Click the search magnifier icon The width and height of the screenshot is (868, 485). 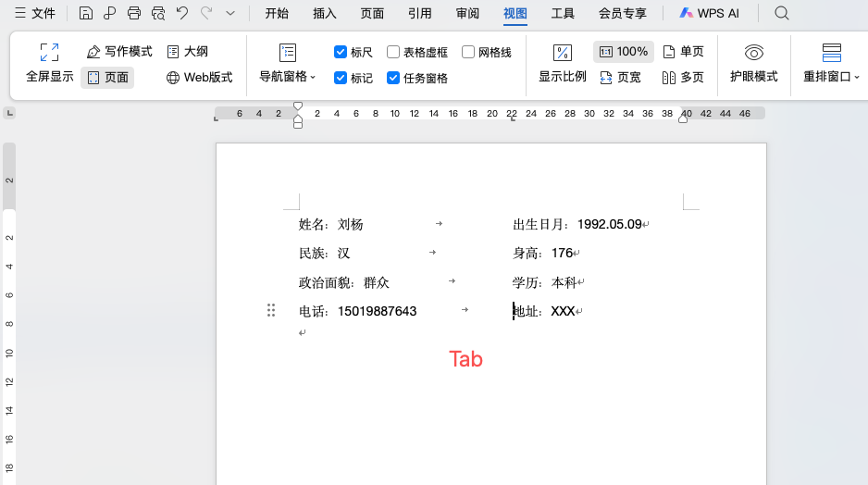[x=782, y=13]
